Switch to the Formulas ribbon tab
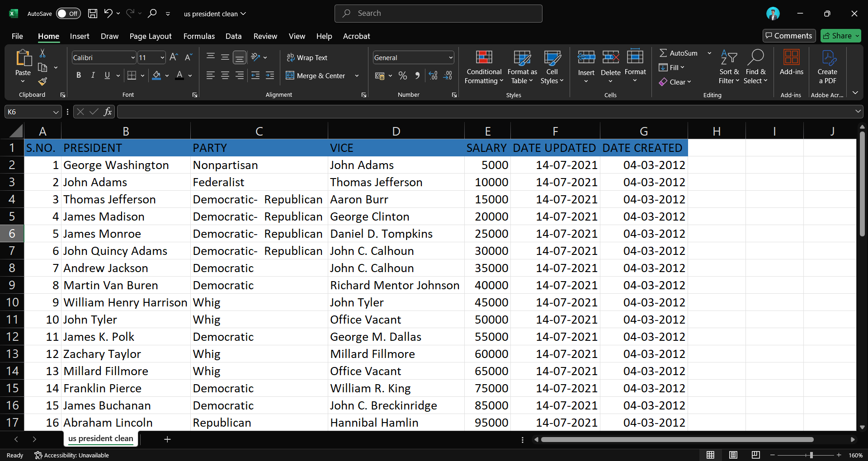The height and width of the screenshot is (461, 868). point(199,36)
